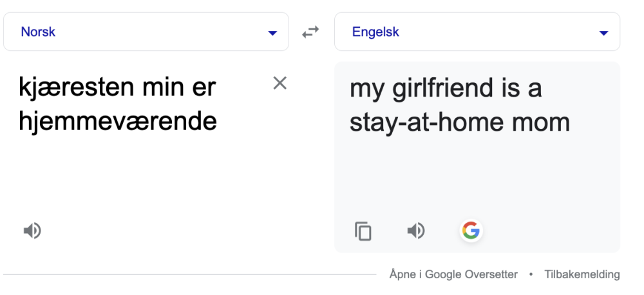The width and height of the screenshot is (644, 295).
Task: Click the text my girlfriend is a
Action: [446, 88]
